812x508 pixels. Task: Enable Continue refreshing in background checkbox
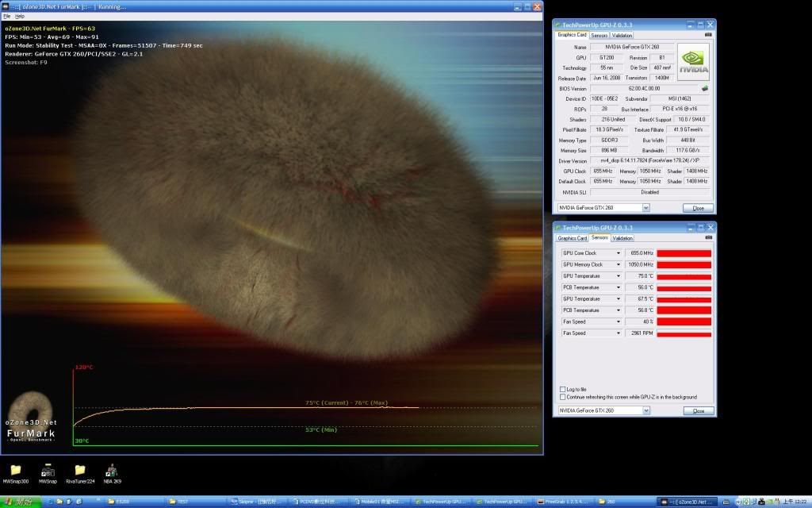tap(562, 397)
